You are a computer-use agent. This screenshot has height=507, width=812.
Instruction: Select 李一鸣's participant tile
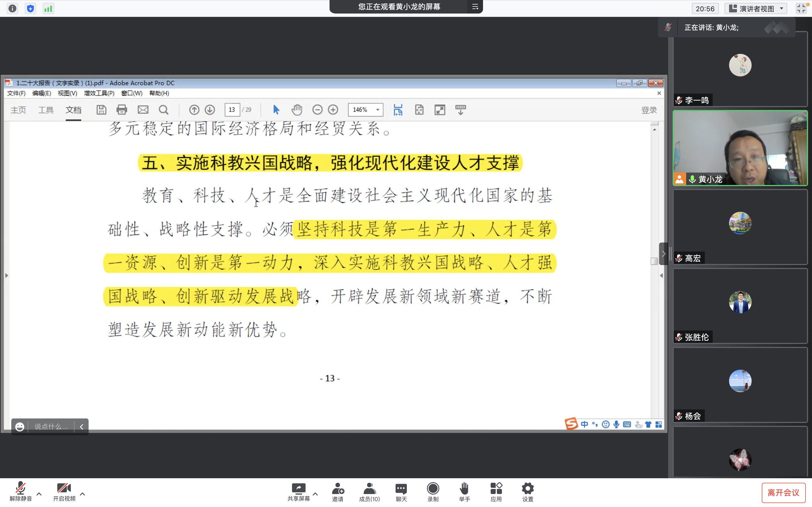pyautogui.click(x=740, y=69)
